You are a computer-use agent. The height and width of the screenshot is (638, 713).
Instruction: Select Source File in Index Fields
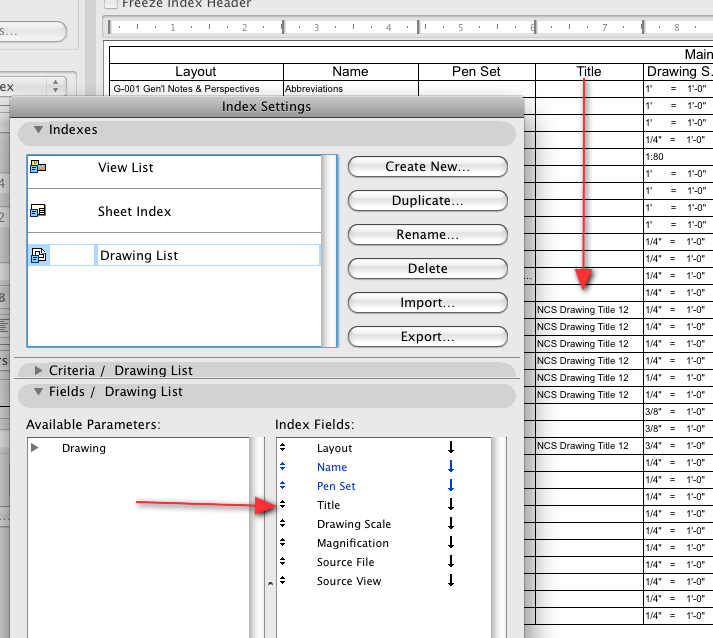pos(345,562)
